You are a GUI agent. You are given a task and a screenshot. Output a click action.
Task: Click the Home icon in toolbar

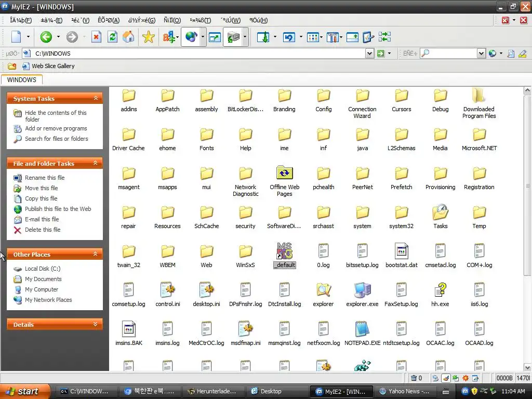coord(128,37)
